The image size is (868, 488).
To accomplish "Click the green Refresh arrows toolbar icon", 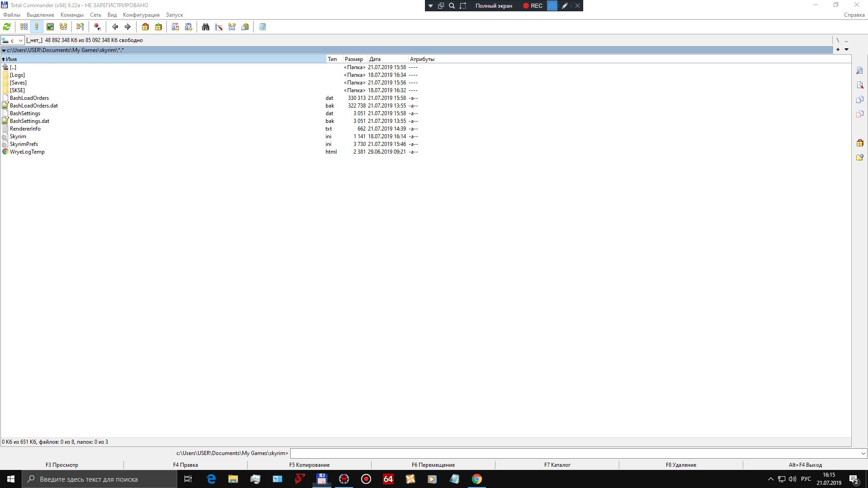I will coord(7,27).
